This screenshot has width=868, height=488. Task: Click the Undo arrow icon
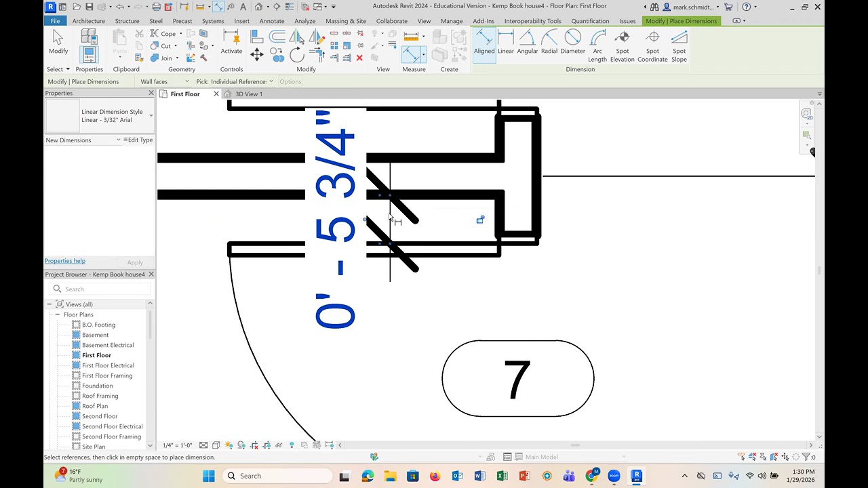point(119,7)
